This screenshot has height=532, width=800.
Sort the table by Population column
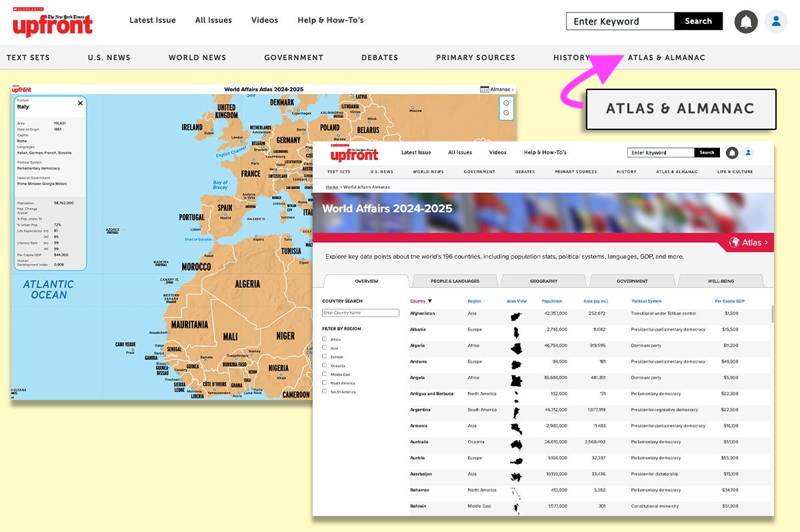(x=552, y=301)
